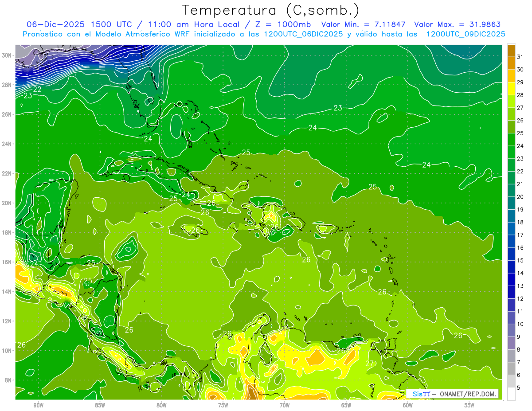The width and height of the screenshot is (532, 411).
Task: Click the 14N latitude axis label
Action: point(8,291)
